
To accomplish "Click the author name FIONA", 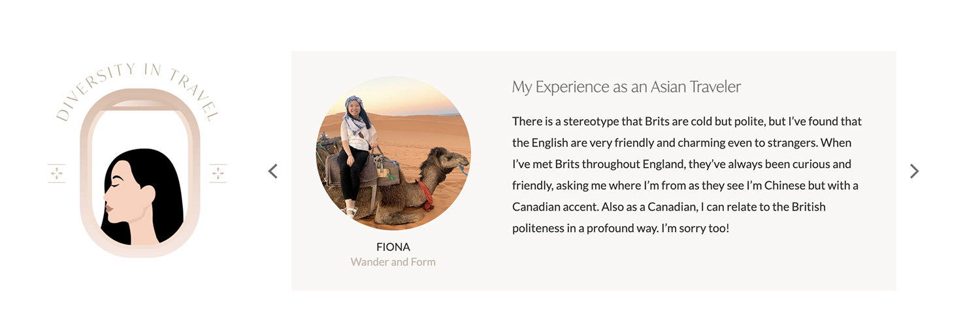I will [393, 247].
